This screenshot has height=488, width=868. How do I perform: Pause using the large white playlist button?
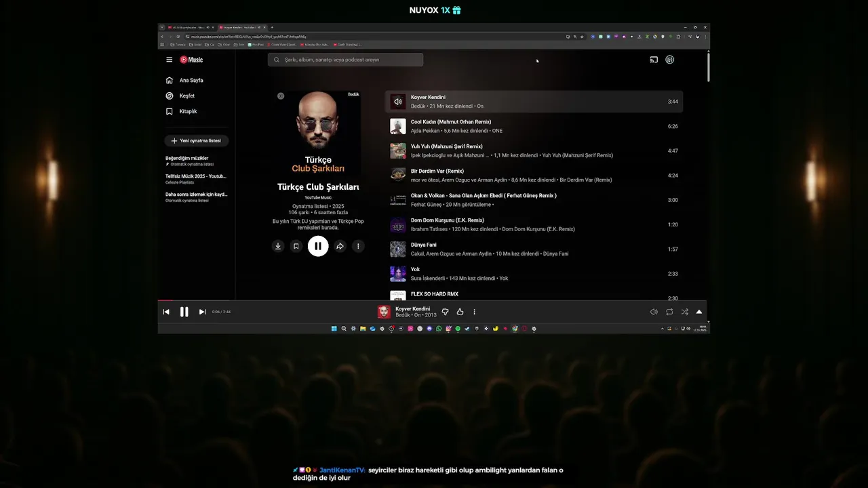pyautogui.click(x=318, y=246)
